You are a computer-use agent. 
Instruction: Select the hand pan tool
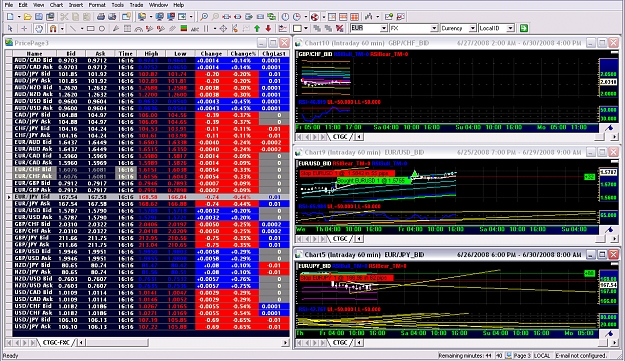pos(39,28)
